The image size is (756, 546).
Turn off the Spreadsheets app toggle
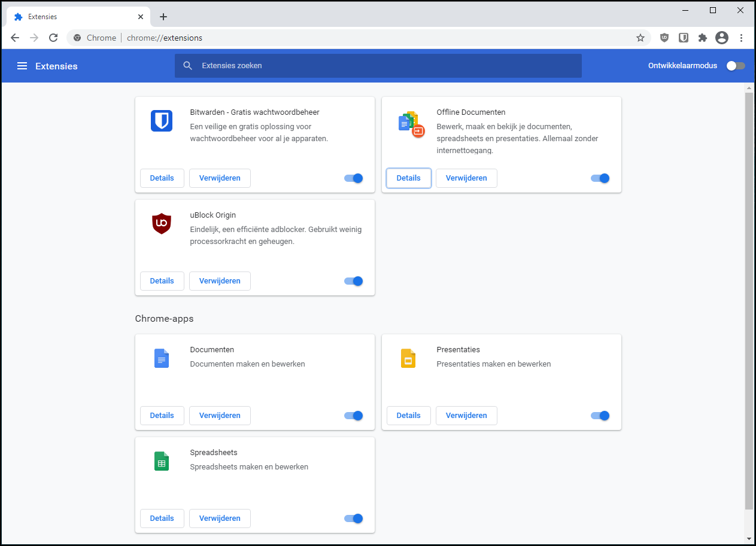click(354, 518)
